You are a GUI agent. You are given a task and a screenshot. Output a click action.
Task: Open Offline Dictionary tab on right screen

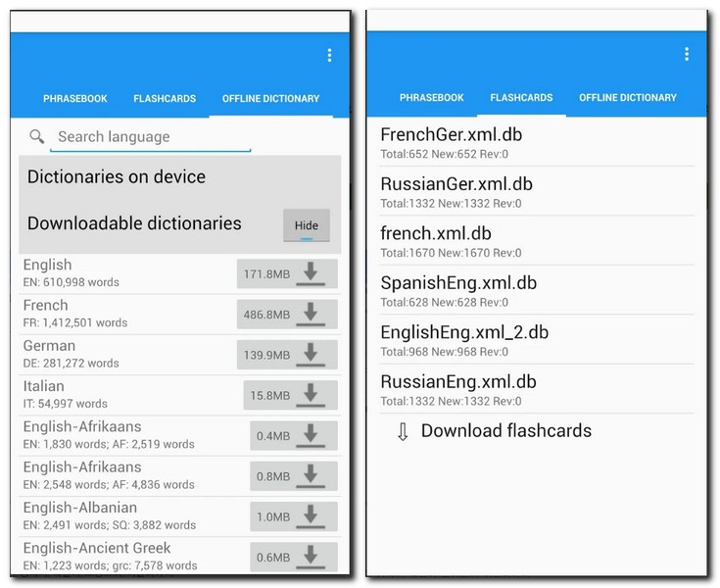pyautogui.click(x=627, y=98)
